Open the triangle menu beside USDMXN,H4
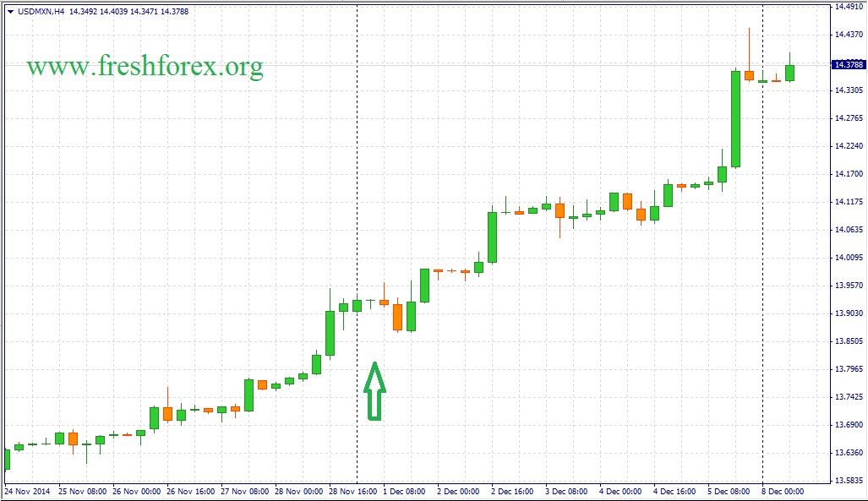The image size is (868, 501). [9, 11]
